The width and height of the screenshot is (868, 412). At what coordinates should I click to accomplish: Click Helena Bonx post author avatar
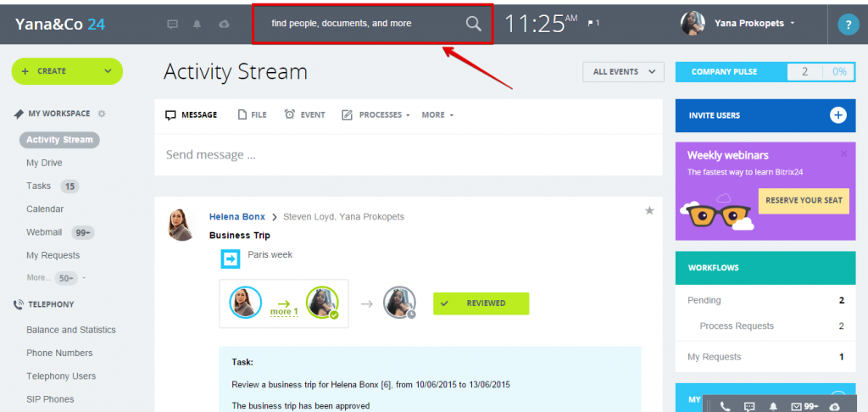(182, 225)
